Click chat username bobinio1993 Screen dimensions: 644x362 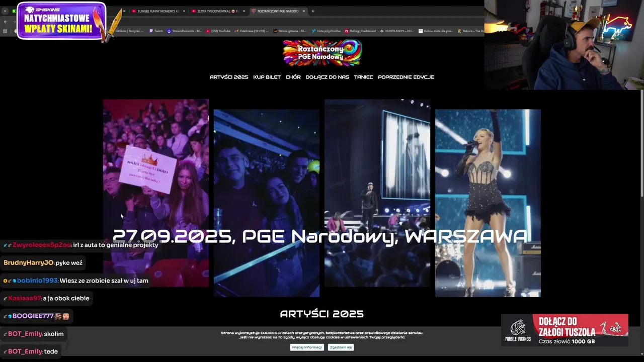coord(38,281)
